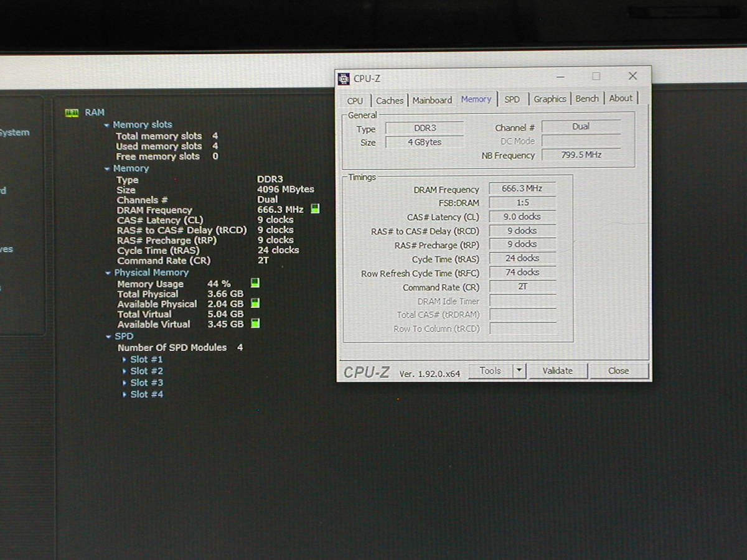This screenshot has height=560, width=747.
Task: Click the Channel # field showing Dual
Action: [x=581, y=126]
